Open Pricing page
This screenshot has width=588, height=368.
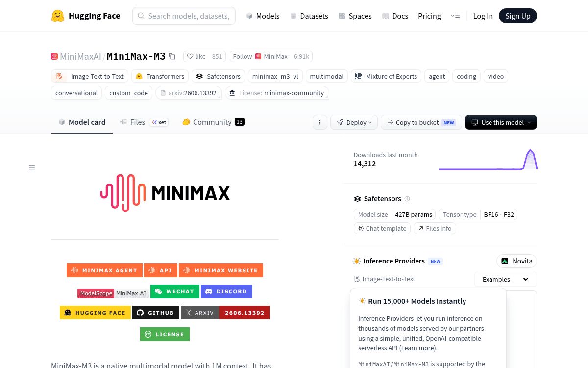(x=429, y=16)
